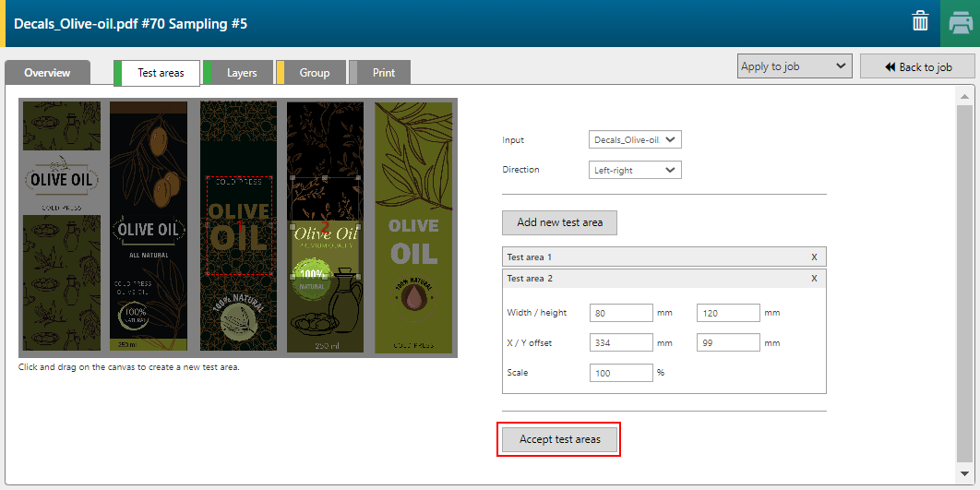The width and height of the screenshot is (980, 490).
Task: Click the trash delete icon
Action: point(920,22)
